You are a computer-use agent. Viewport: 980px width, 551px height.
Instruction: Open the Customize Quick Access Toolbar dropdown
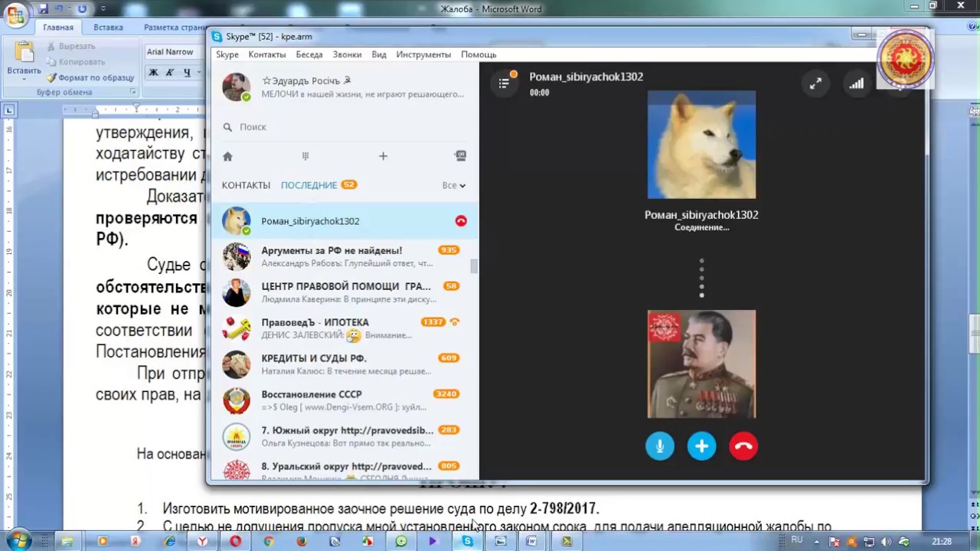[x=103, y=9]
